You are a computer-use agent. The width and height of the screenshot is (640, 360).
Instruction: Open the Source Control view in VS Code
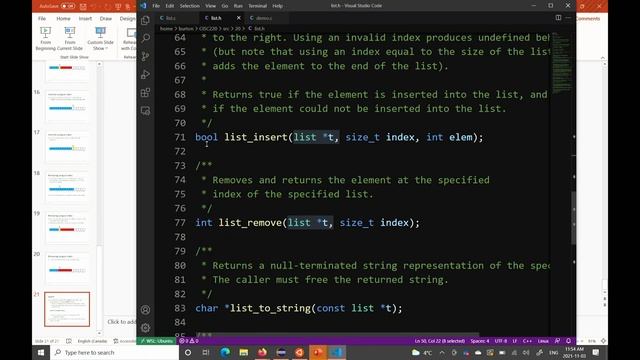pyautogui.click(x=145, y=56)
